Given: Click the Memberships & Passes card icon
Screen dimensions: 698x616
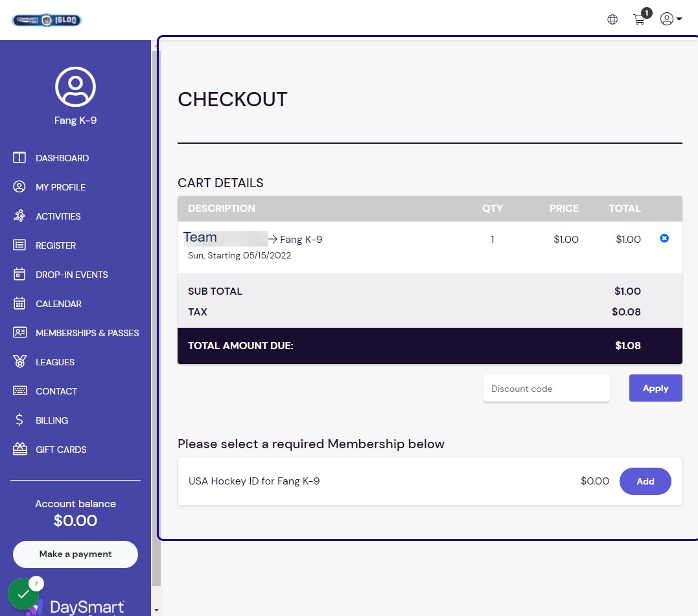Looking at the screenshot, I should tap(19, 332).
